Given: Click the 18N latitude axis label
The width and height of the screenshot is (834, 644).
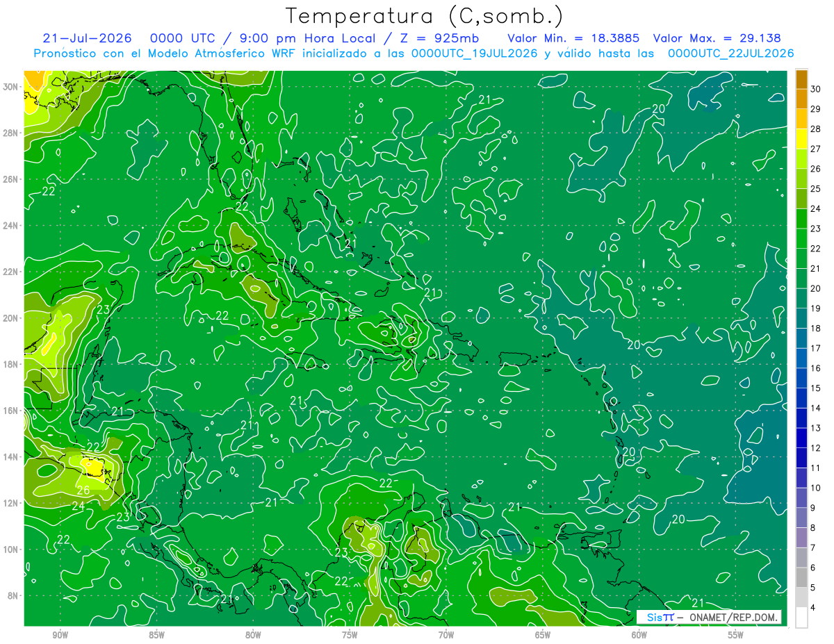Looking at the screenshot, I should 10,364.
